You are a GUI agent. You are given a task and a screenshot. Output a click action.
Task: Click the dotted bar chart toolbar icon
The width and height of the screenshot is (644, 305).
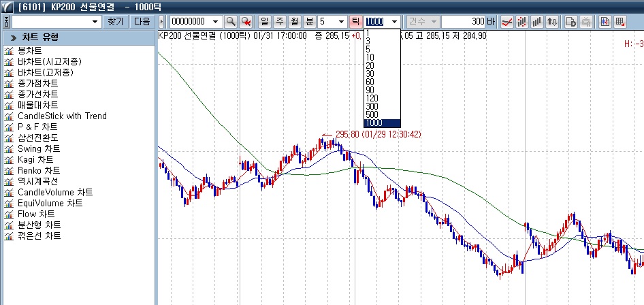coord(523,22)
